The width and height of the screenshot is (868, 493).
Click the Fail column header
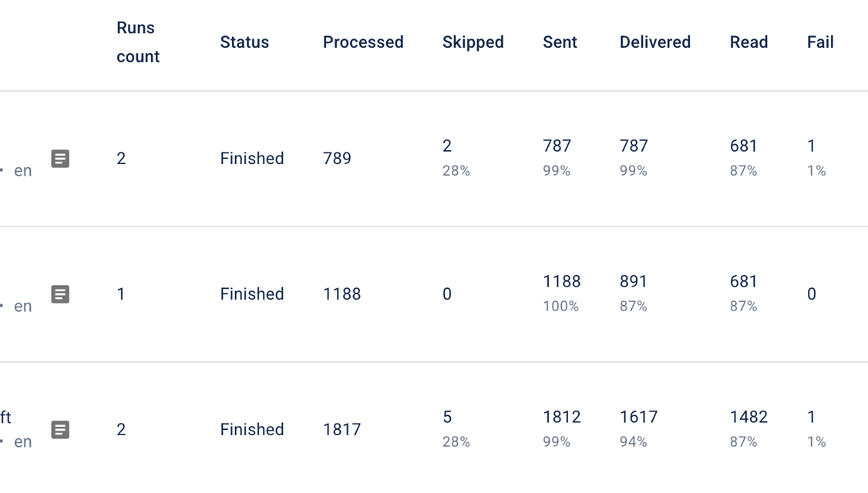(820, 42)
